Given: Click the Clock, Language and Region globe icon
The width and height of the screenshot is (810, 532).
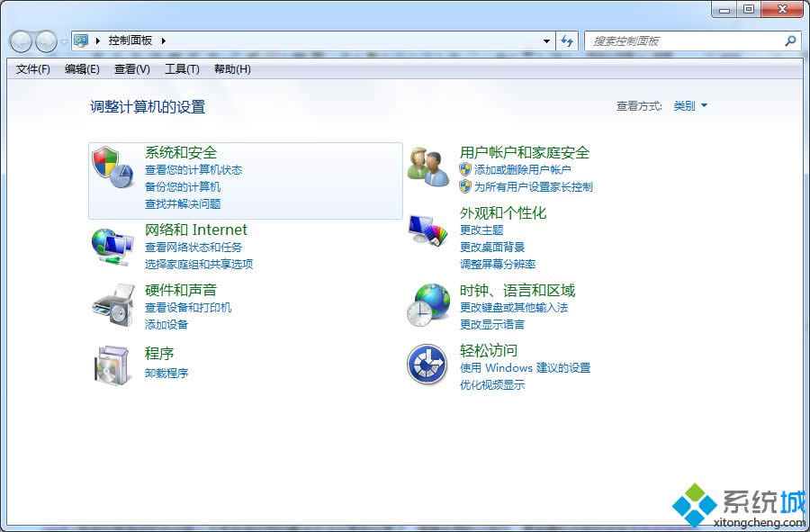Looking at the screenshot, I should click(427, 305).
